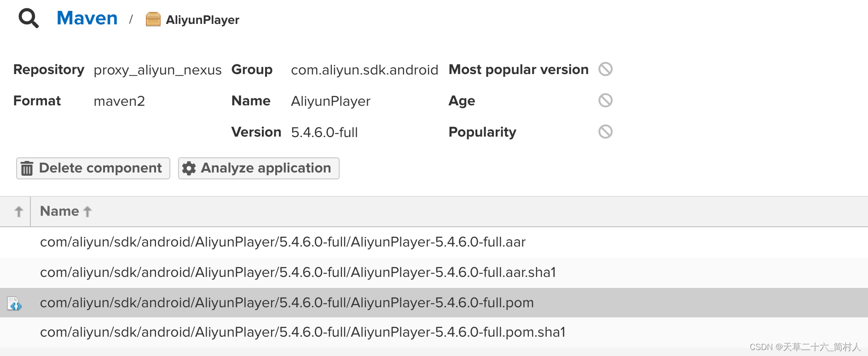The image size is (868, 356).
Task: Select the AliyunPlayer-5.4.6.0-full.pom row
Action: [x=434, y=303]
